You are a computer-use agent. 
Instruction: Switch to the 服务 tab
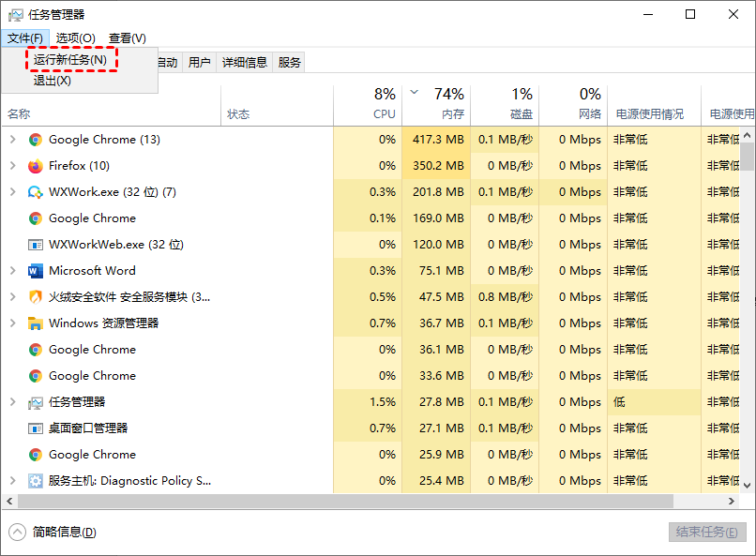[x=289, y=63]
